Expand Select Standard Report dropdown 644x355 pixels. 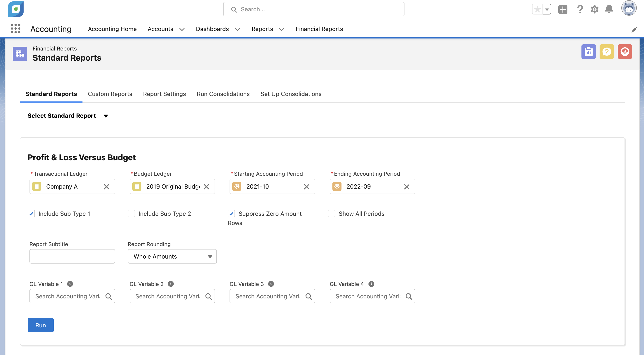[x=106, y=116]
